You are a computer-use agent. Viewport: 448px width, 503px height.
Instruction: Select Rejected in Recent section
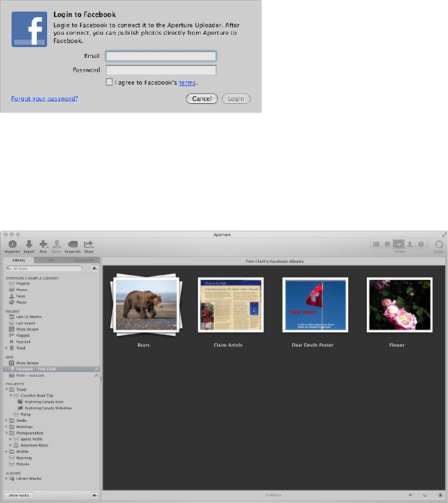(23, 342)
